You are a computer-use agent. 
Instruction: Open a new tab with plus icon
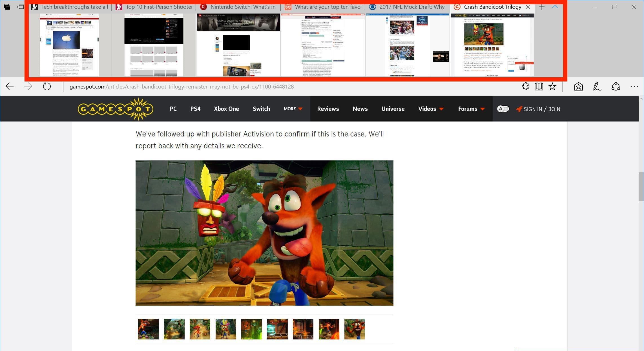point(541,7)
